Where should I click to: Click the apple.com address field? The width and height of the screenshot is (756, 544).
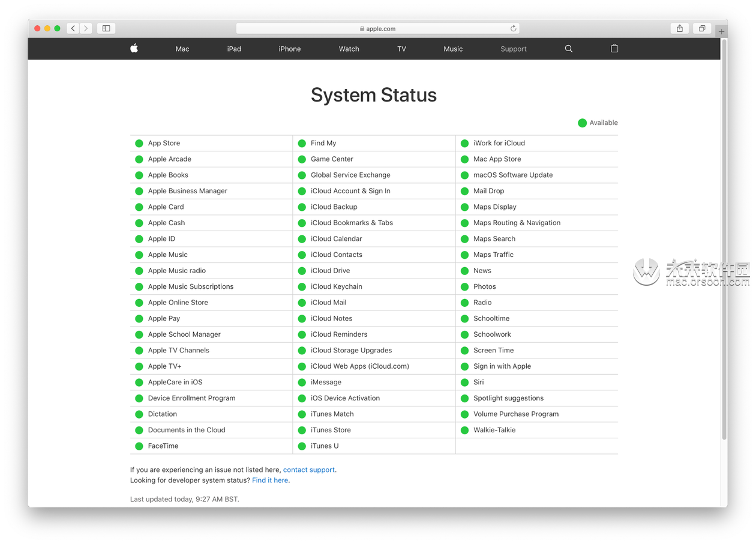point(378,28)
